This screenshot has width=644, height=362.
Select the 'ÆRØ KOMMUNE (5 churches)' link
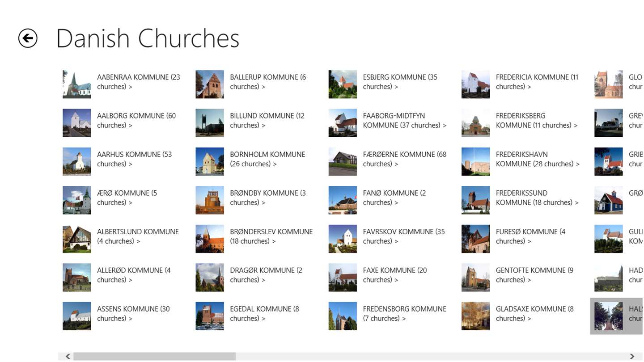127,198
